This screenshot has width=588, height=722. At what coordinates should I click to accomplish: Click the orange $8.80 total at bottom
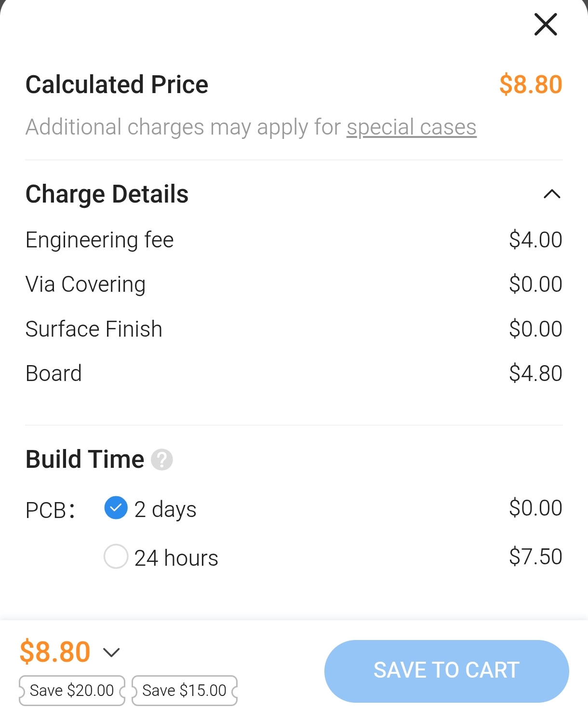pos(55,652)
